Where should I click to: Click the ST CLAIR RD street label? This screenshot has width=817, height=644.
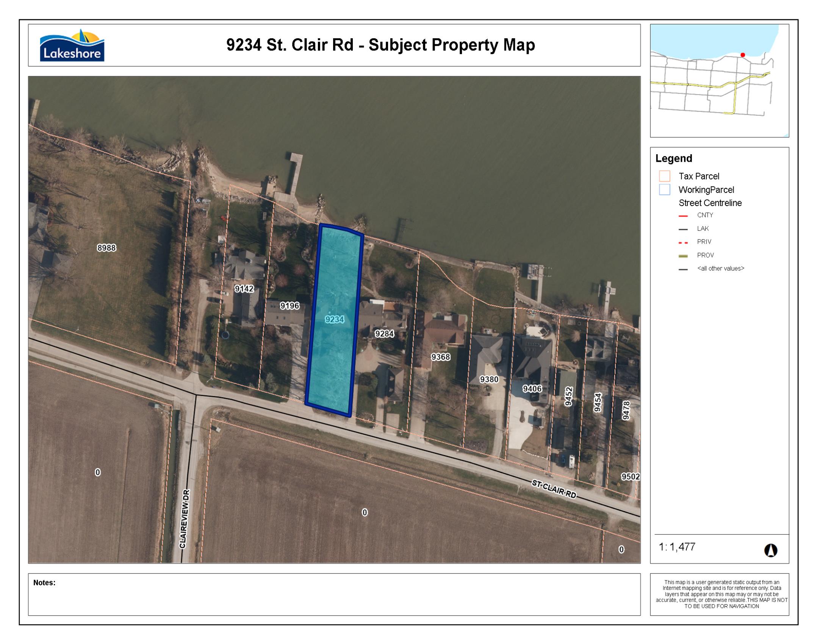point(554,489)
